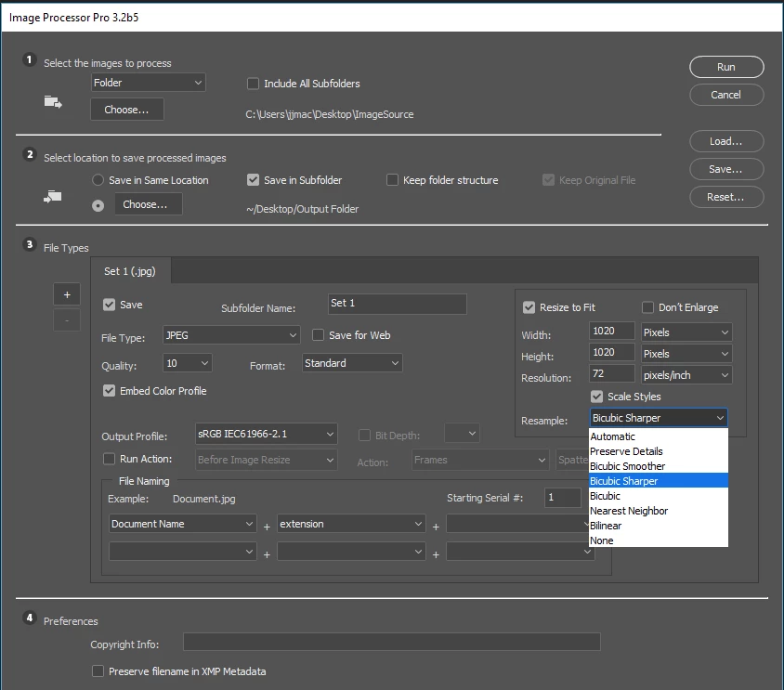Open the Format Standard dropdown
The width and height of the screenshot is (784, 690).
point(352,363)
